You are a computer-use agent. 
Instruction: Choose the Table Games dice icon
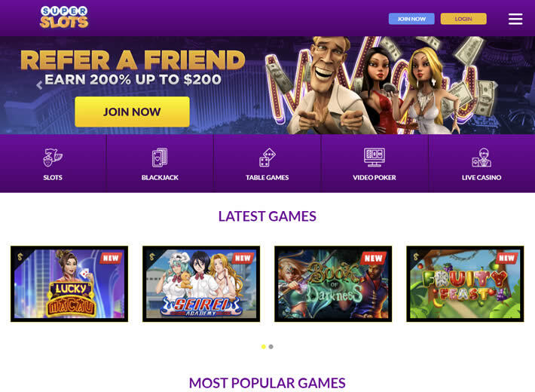pos(267,158)
